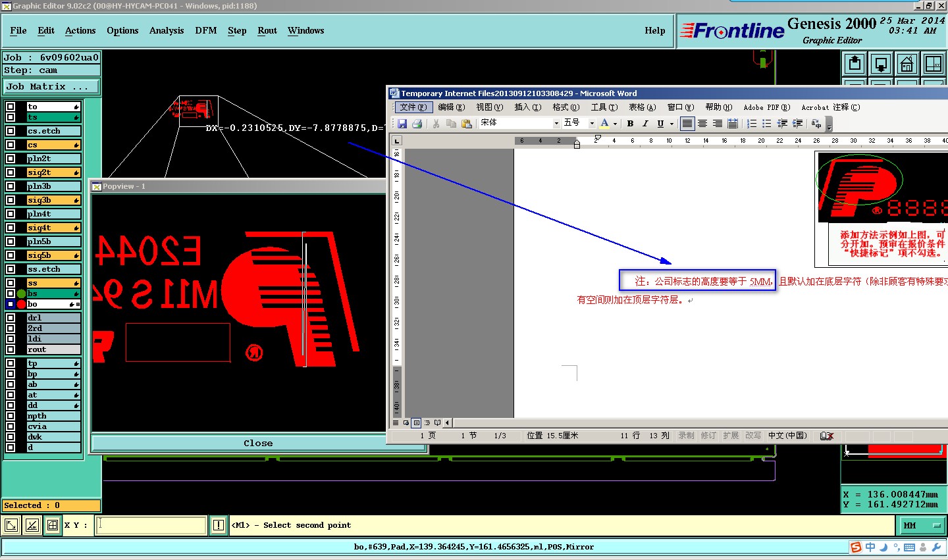Click the Close button of Popview
948x560 pixels.
(x=258, y=443)
